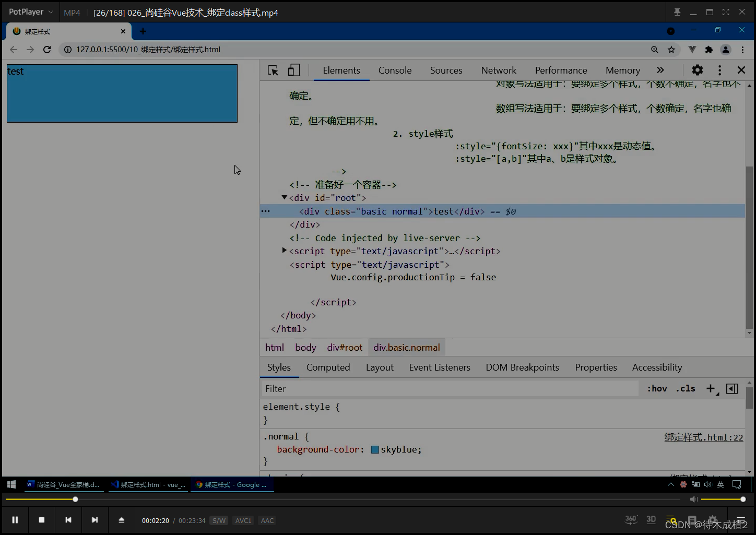
Task: Click the div#root breadcrumb
Action: click(x=345, y=348)
